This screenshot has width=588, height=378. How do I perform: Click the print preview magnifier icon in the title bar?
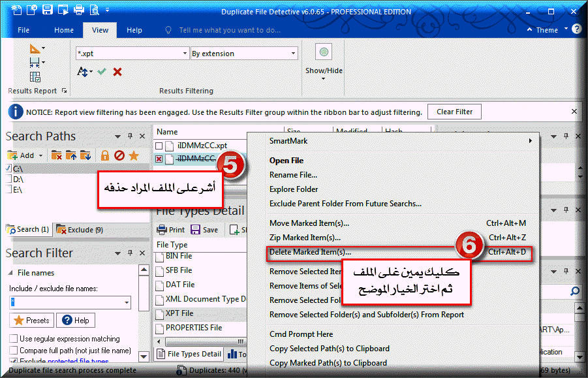[x=95, y=10]
